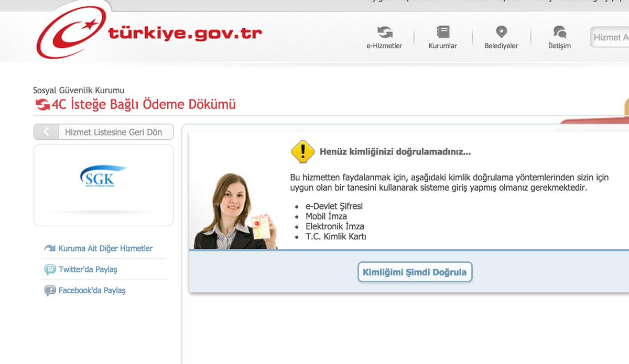The width and height of the screenshot is (629, 364).
Task: Click the Kuruma Ait Diğer Hizmetler arrow icon
Action: (50, 249)
